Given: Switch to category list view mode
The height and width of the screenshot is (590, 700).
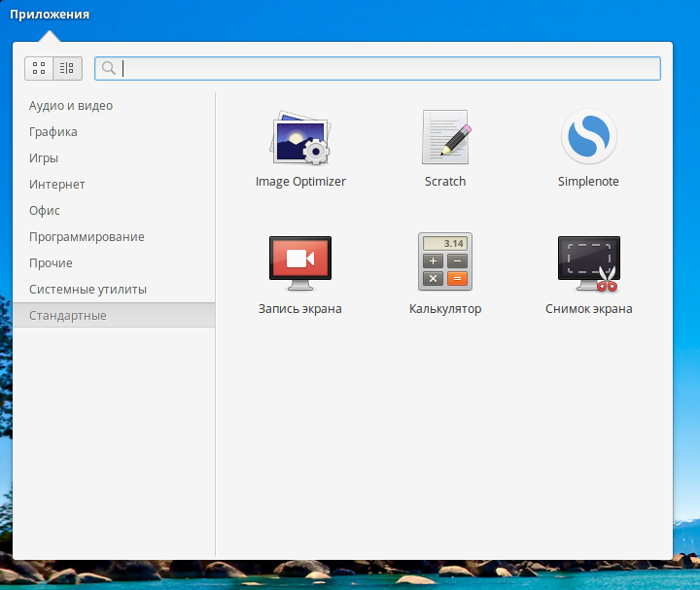Looking at the screenshot, I should click(x=67, y=68).
